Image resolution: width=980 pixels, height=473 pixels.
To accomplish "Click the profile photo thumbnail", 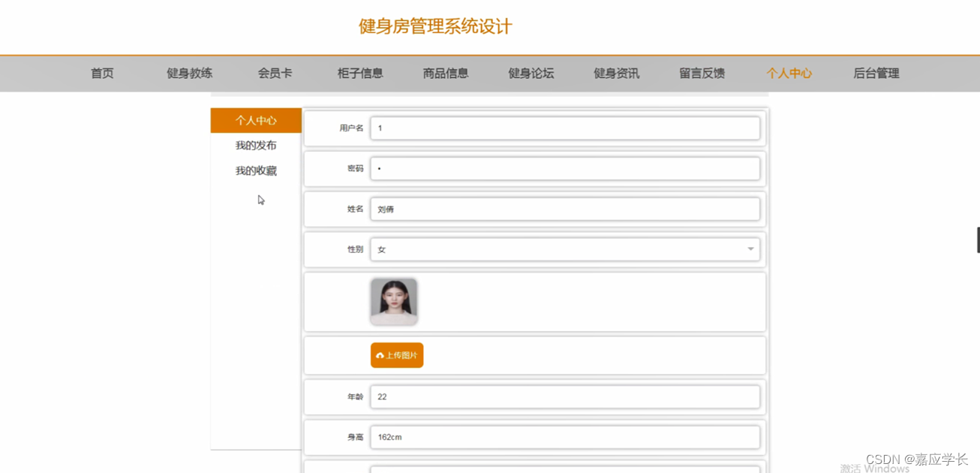I will (x=394, y=302).
